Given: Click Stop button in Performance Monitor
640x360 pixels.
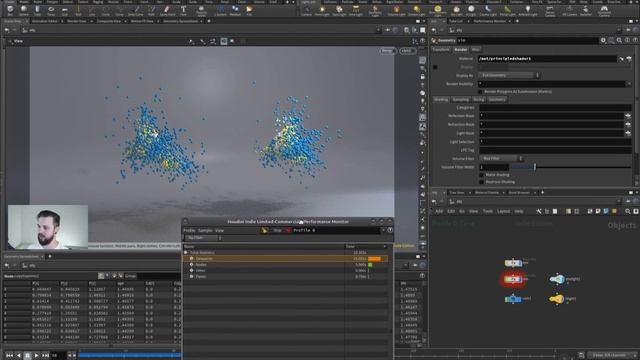Looking at the screenshot, I should (x=278, y=231).
